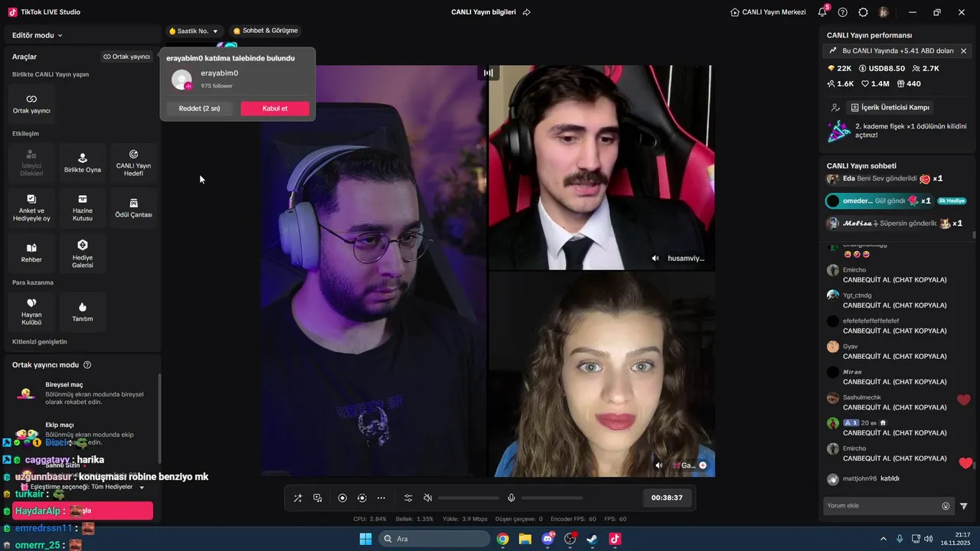
Task: Click the media and music overlay icon
Action: (x=318, y=498)
